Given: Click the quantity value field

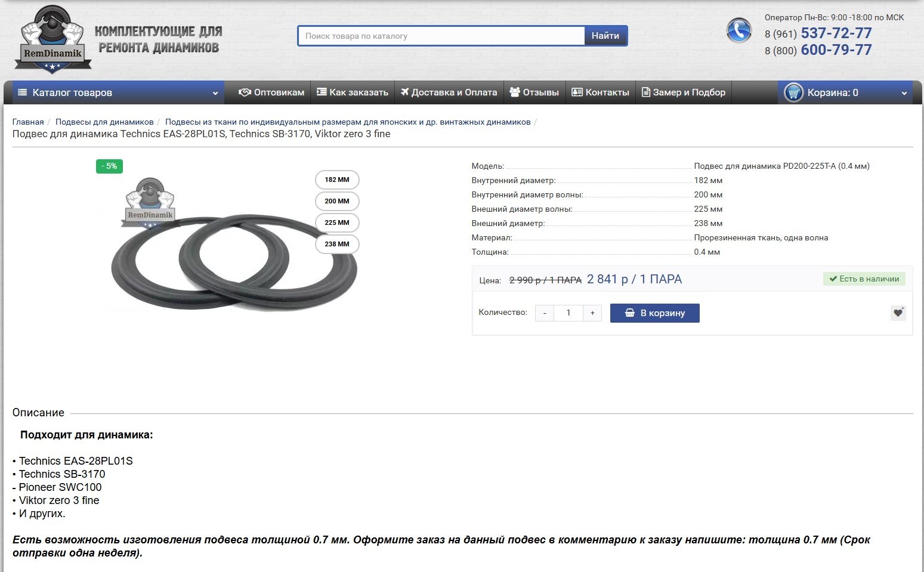Looking at the screenshot, I should tap(568, 313).
